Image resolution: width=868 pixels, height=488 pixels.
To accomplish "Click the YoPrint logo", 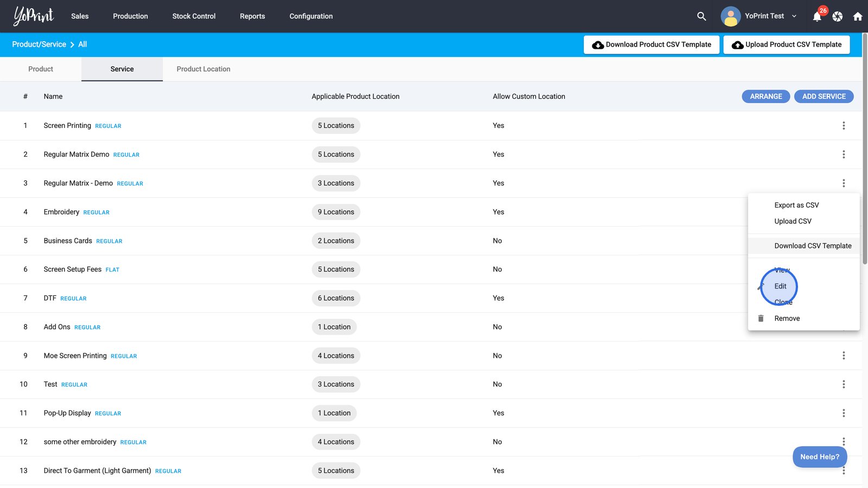I will [x=34, y=16].
